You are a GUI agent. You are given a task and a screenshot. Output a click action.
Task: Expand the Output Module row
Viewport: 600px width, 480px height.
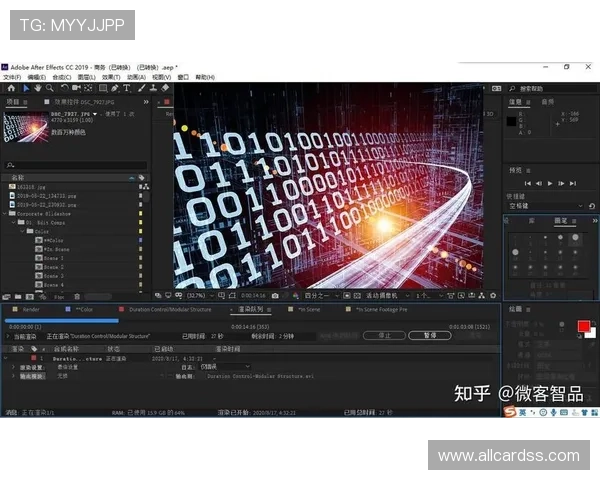click(13, 376)
